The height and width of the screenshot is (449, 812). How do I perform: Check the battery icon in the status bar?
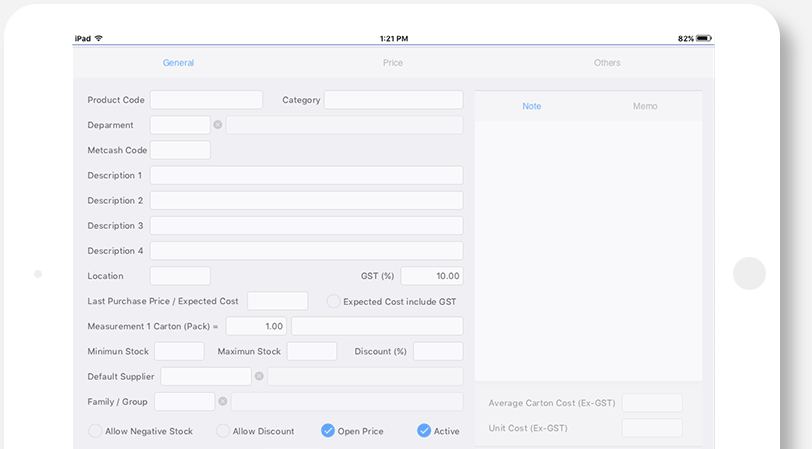tap(704, 38)
